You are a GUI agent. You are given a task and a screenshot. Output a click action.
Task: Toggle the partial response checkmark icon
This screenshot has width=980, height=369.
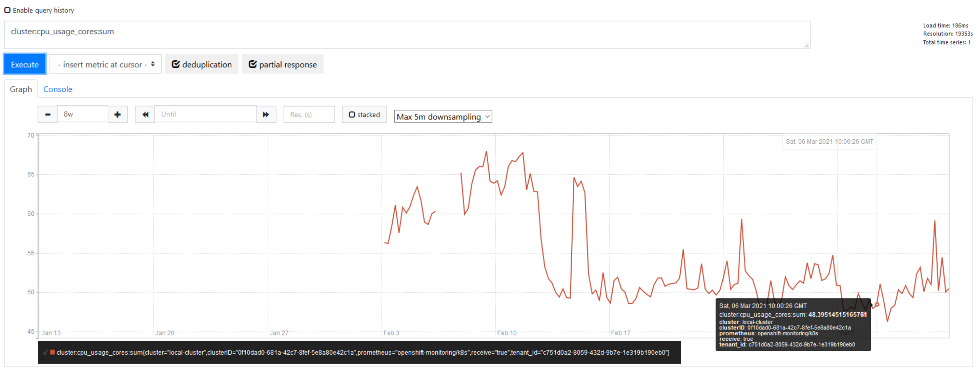pyautogui.click(x=253, y=64)
